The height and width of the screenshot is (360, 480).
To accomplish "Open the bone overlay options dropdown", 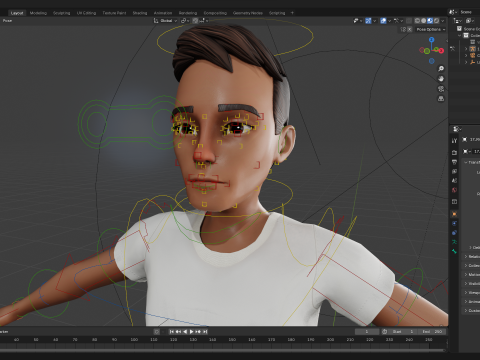I will (x=398, y=21).
